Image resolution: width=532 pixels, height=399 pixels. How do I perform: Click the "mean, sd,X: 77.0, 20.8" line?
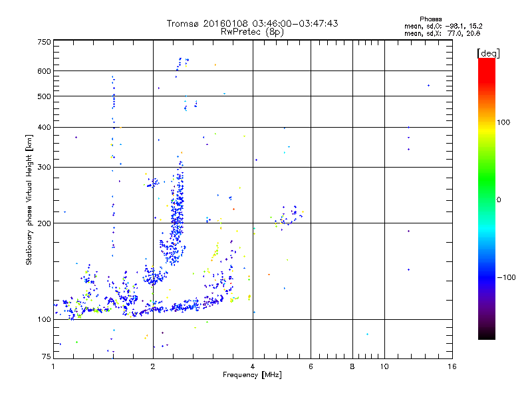(x=442, y=33)
